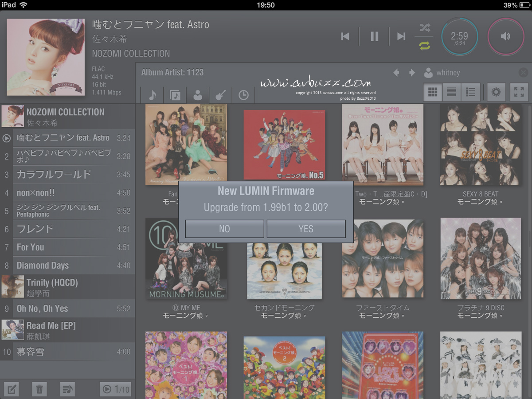Click the 1/10 play position button
532x399 pixels.
click(x=115, y=389)
